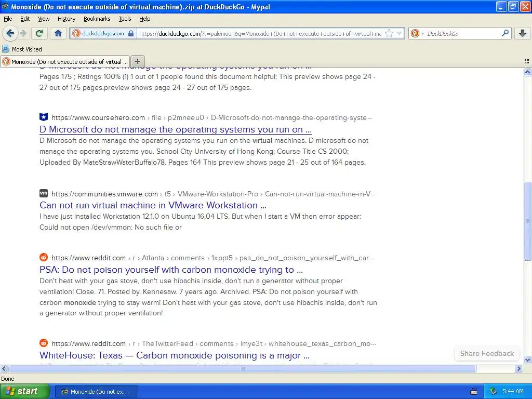
Task: Click the padlock security icon
Action: coord(131,33)
